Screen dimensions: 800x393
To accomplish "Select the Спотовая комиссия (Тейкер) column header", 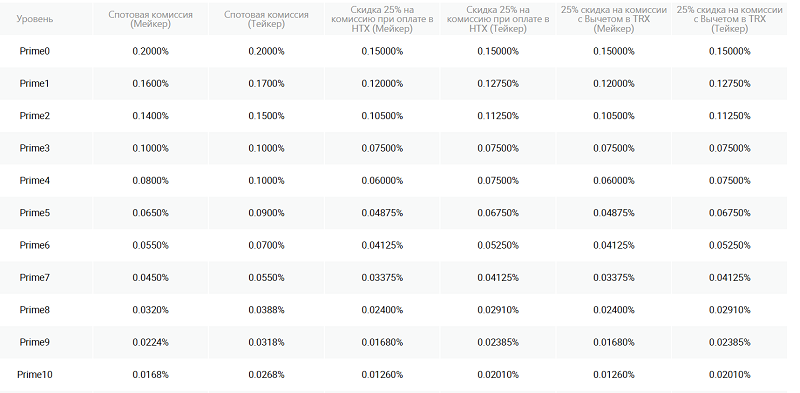I will 266,19.
